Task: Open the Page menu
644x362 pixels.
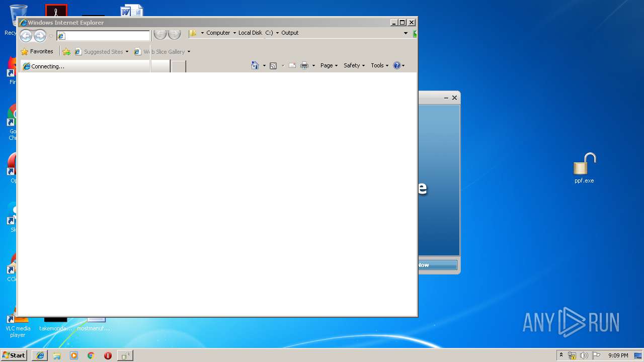Action: (x=329, y=65)
